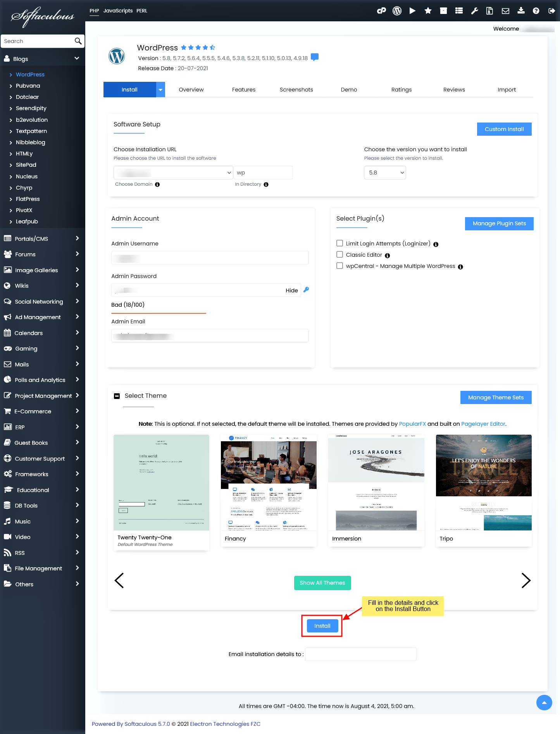Click info icon next to In Directory
The image size is (560, 734).
pyautogui.click(x=266, y=185)
